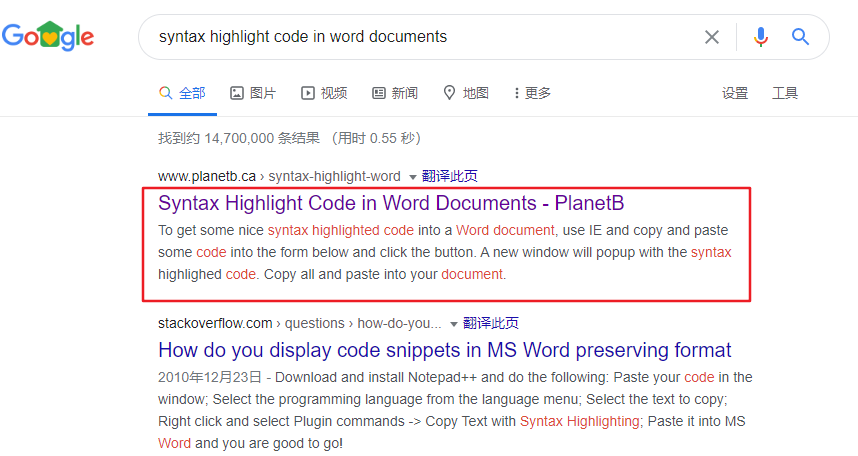The height and width of the screenshot is (456, 858).
Task: Switch to the 视频 videos tab
Action: 324,93
